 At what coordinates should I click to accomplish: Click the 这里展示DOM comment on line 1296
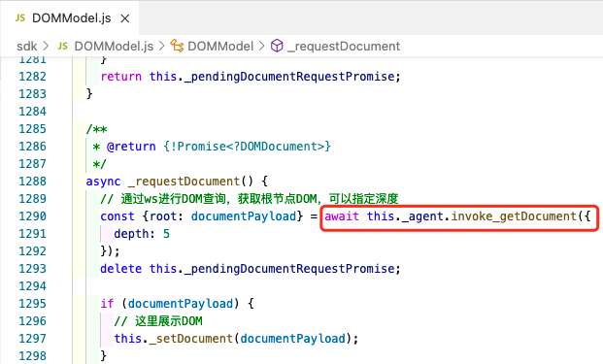[x=158, y=321]
